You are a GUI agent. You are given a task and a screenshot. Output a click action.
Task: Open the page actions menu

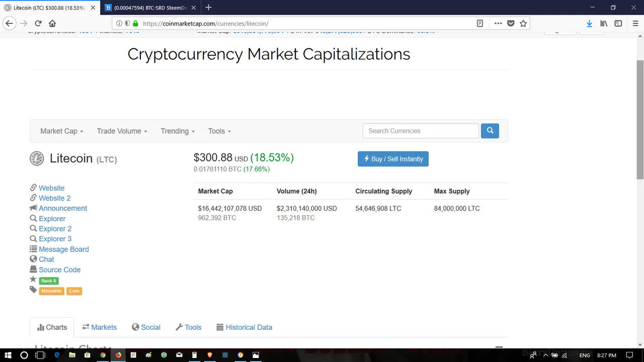498,23
